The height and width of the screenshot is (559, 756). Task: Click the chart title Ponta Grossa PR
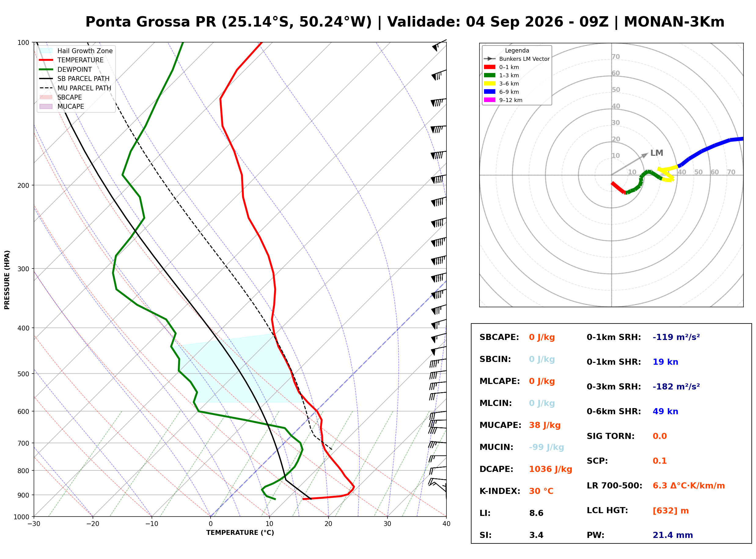pyautogui.click(x=151, y=22)
